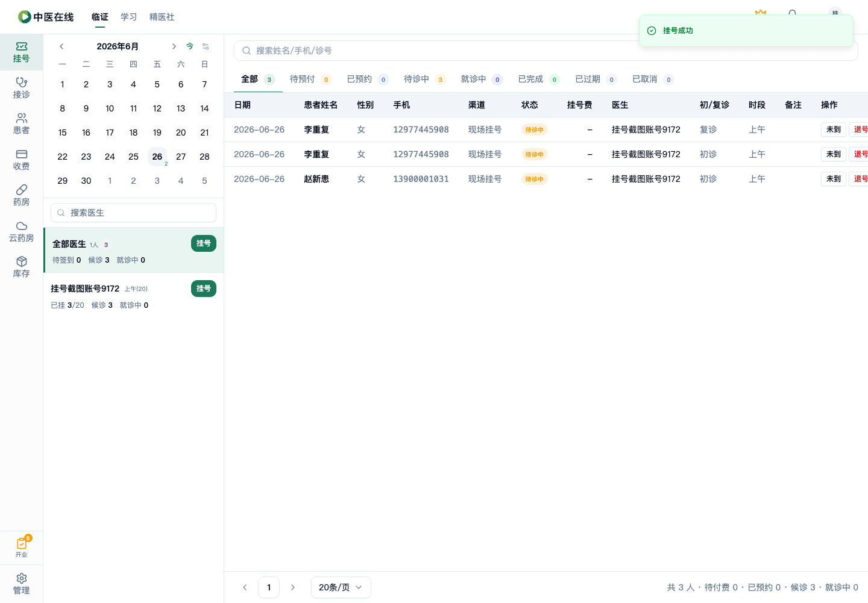Click the 挂号成功 success toast
The image size is (868, 603).
pyautogui.click(x=746, y=31)
